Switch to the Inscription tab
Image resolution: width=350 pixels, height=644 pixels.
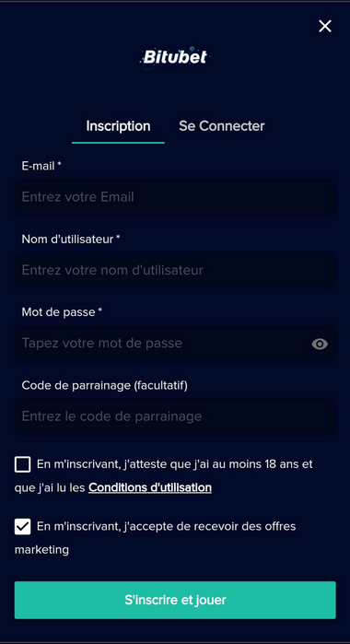118,125
